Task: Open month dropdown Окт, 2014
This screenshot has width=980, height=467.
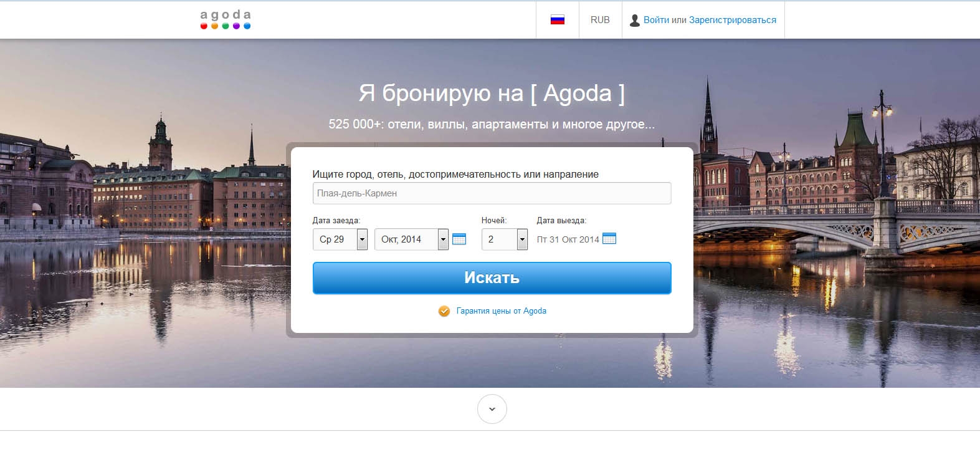Action: click(x=411, y=239)
